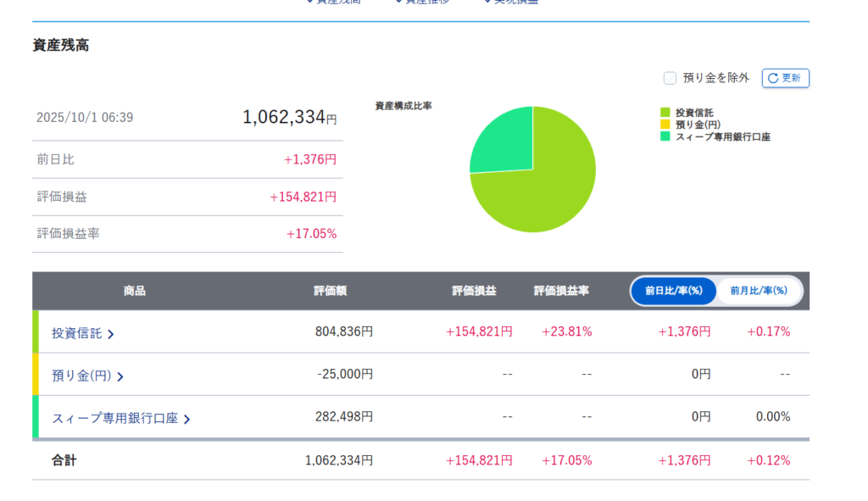Click the 預り金(円) yellow legend square
This screenshot has width=868, height=501.
[665, 124]
